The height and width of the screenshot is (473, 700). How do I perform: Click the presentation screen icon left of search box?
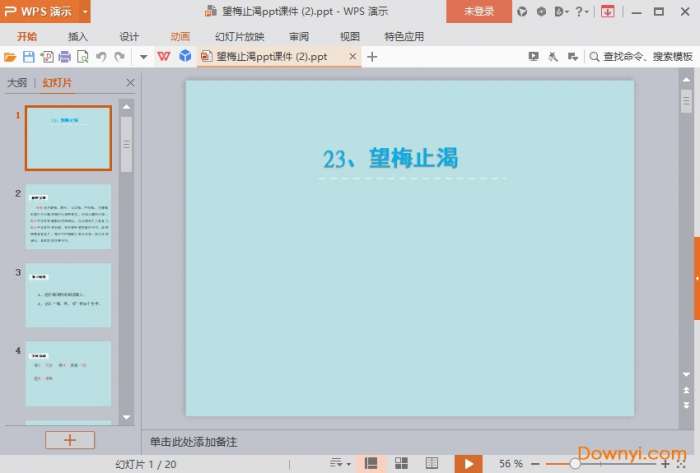tap(533, 57)
